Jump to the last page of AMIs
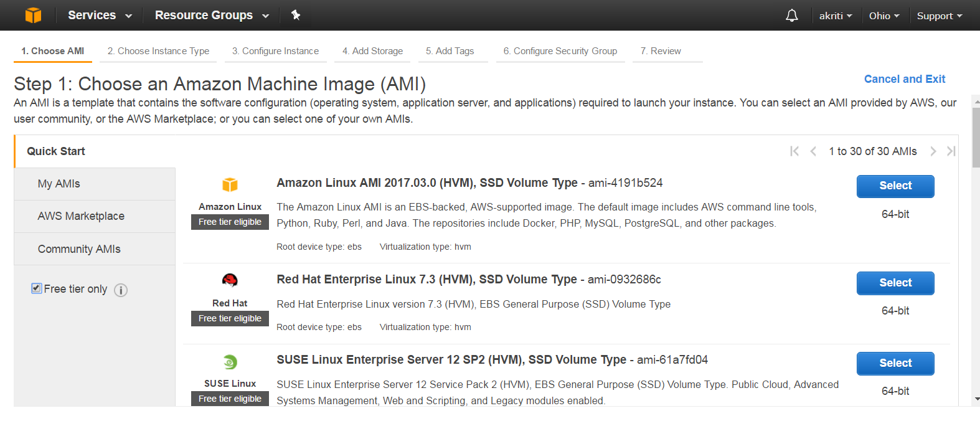The width and height of the screenshot is (980, 426). pos(951,151)
